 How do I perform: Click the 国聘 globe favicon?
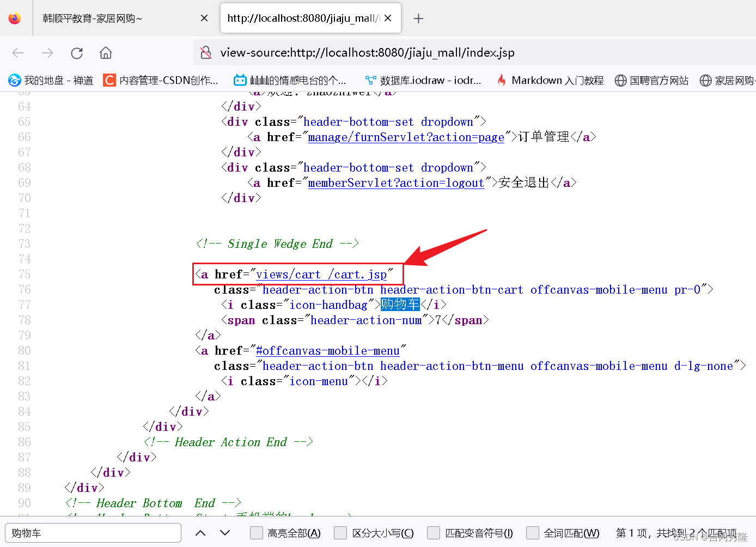coord(620,81)
